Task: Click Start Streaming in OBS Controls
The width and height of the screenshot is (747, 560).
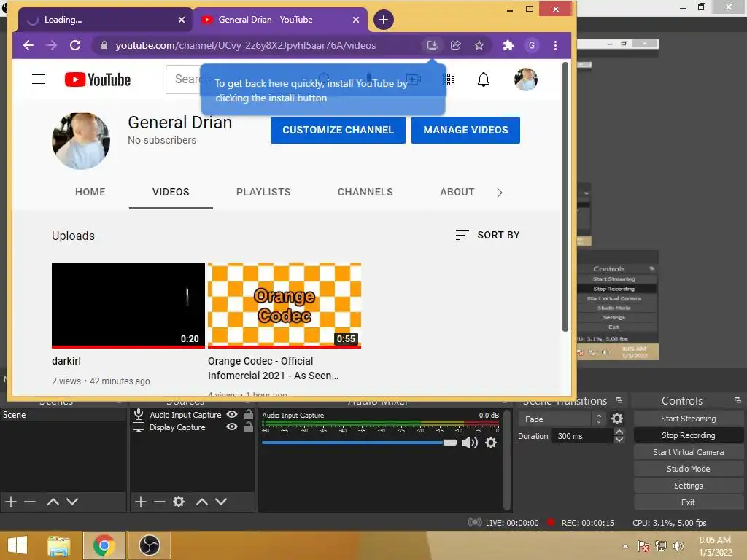Action: [x=689, y=419]
